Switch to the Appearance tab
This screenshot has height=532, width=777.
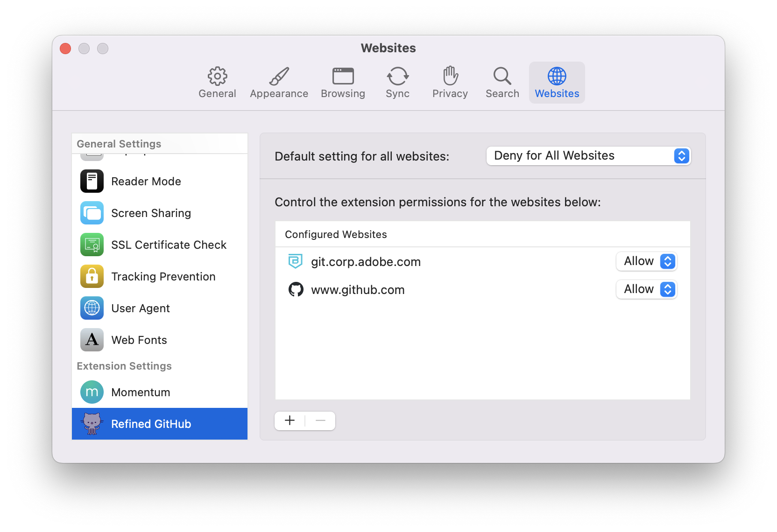[x=279, y=83]
